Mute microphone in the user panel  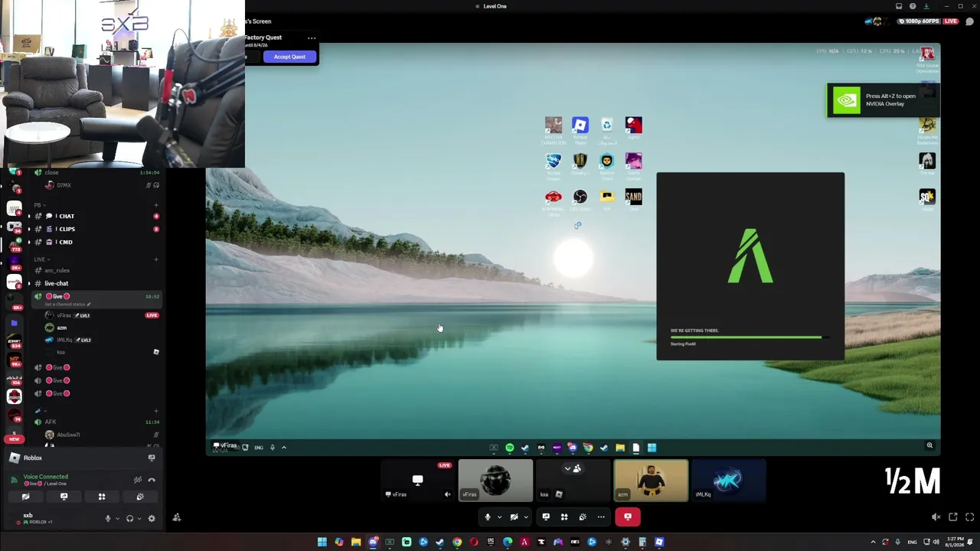(108, 518)
